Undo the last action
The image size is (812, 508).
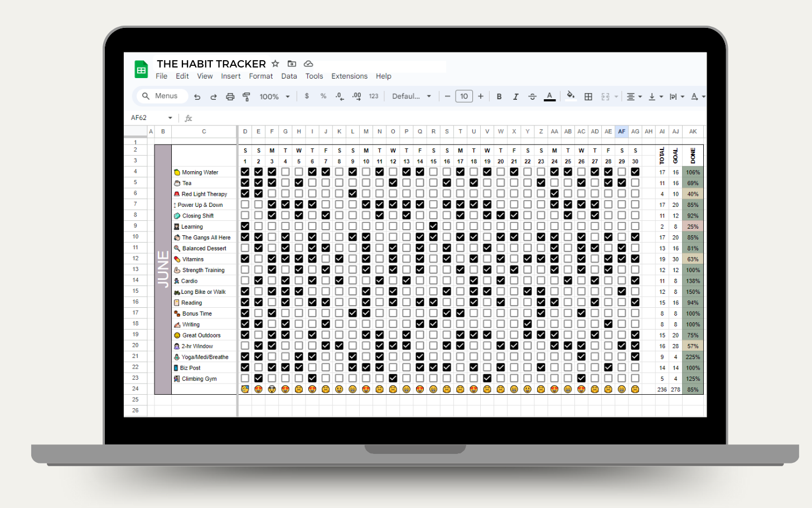click(197, 96)
